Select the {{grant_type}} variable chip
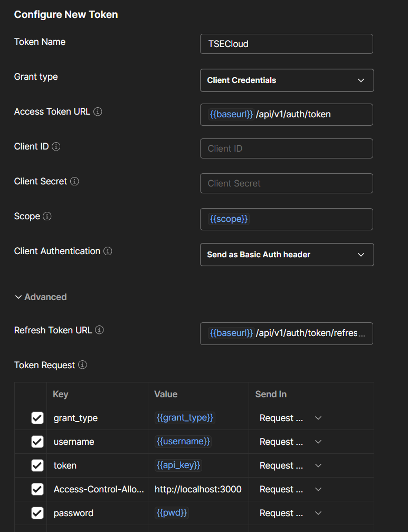Viewport: 408px width, 532px height. (185, 417)
